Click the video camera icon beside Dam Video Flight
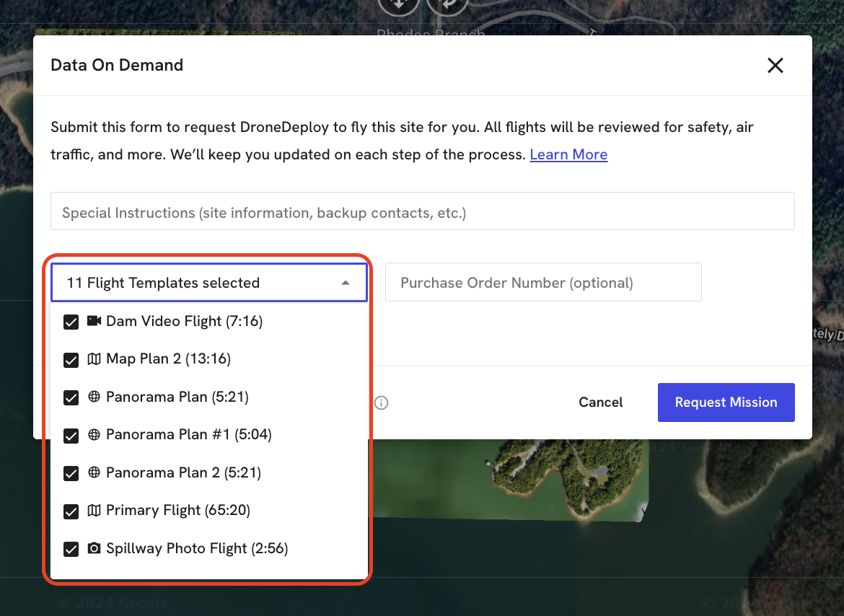The width and height of the screenshot is (844, 616). pos(94,322)
